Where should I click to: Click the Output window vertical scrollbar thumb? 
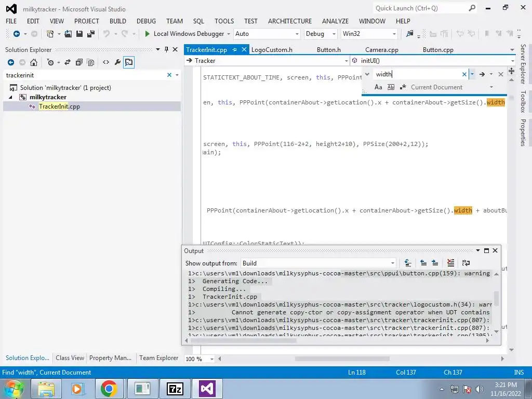(496, 298)
